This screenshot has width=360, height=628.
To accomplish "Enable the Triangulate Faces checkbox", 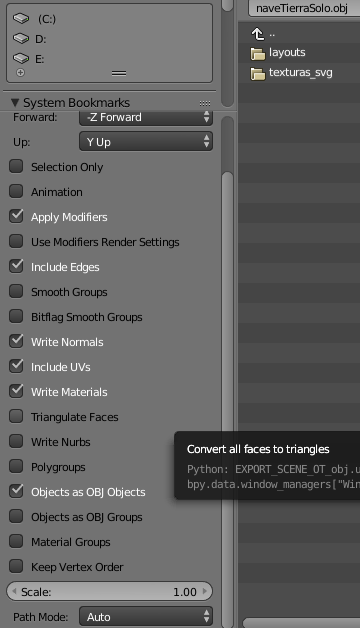I will coord(16,417).
